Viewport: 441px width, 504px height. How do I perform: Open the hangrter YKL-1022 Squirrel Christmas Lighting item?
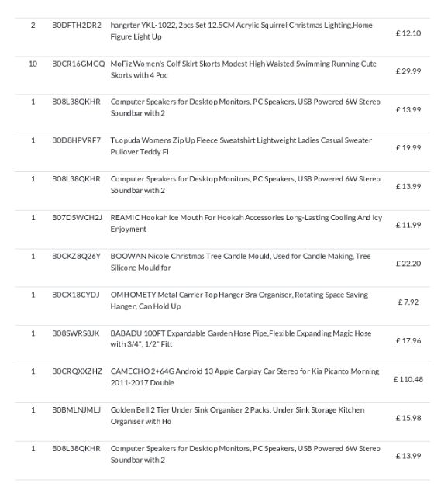click(x=241, y=31)
